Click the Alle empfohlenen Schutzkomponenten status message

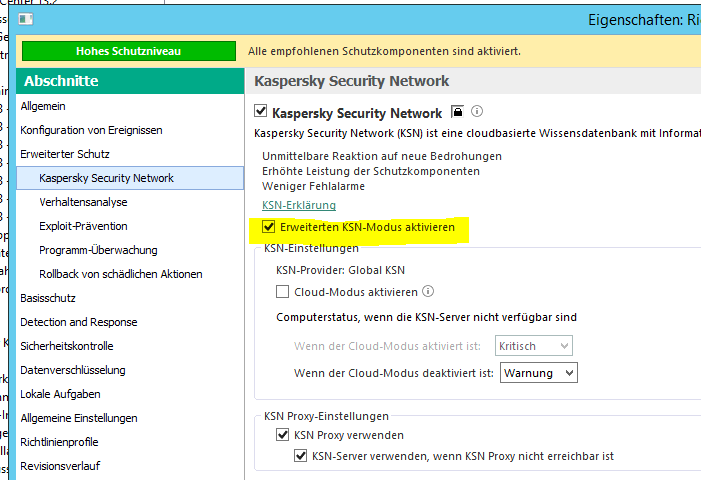pyautogui.click(x=384, y=51)
